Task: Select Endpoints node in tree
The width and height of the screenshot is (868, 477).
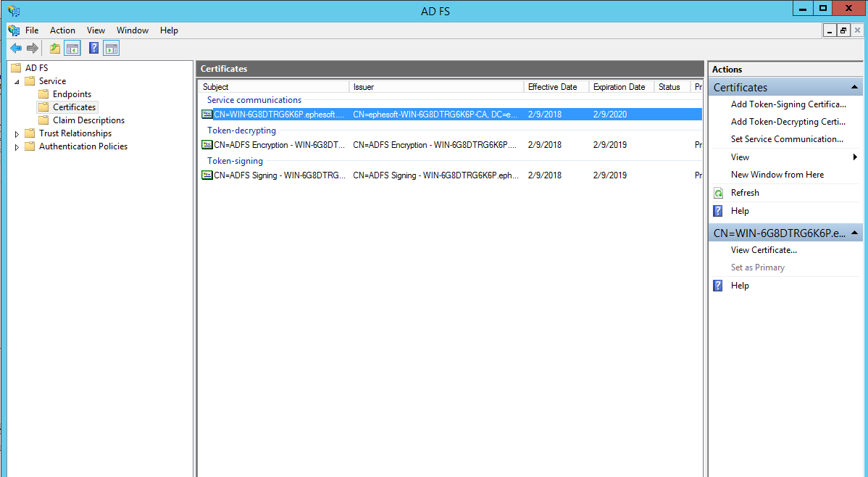Action: pos(72,94)
